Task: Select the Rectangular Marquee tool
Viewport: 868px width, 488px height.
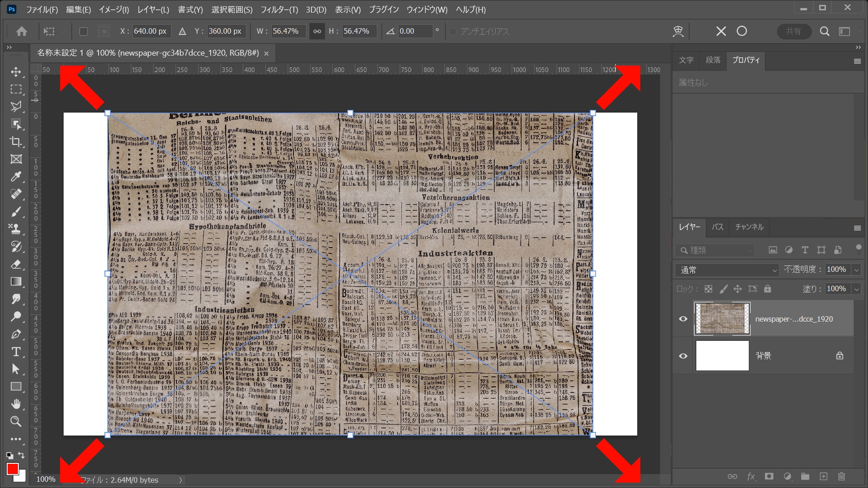Action: tap(16, 89)
